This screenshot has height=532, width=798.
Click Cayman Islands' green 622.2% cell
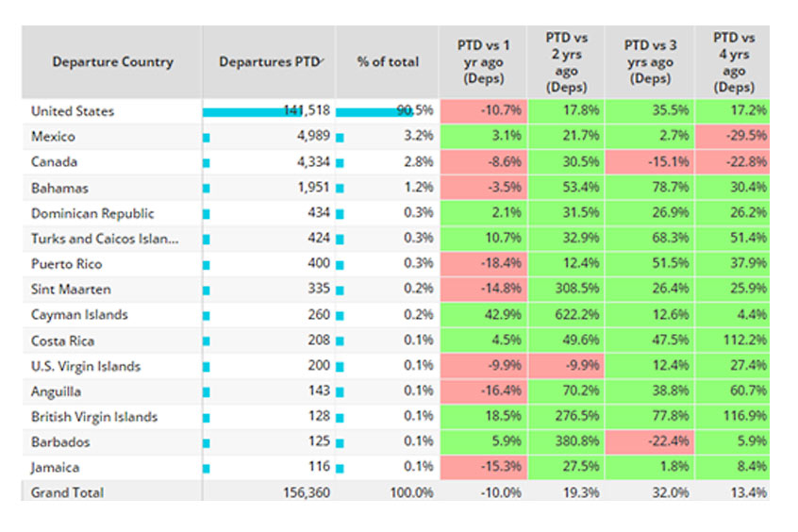pos(566,315)
